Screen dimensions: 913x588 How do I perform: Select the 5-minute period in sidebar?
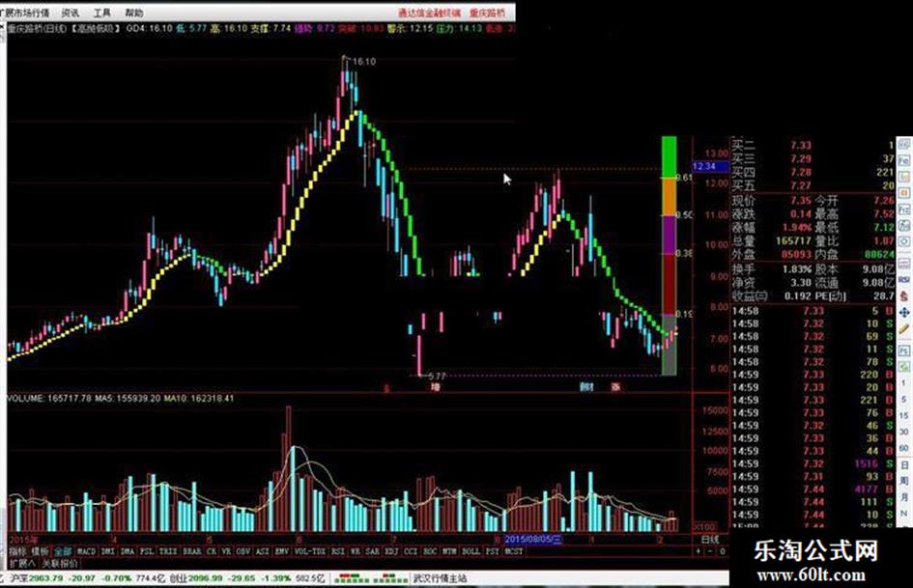click(x=904, y=400)
